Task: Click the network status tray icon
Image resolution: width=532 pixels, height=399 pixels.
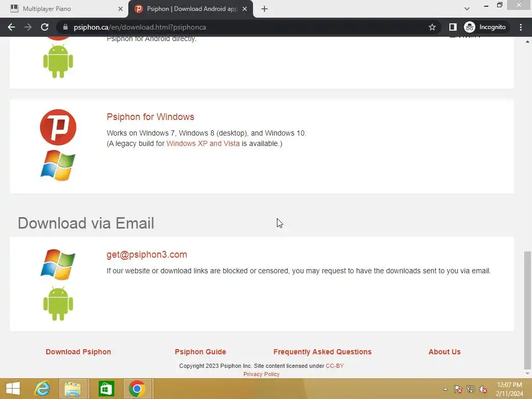Action: tap(471, 389)
